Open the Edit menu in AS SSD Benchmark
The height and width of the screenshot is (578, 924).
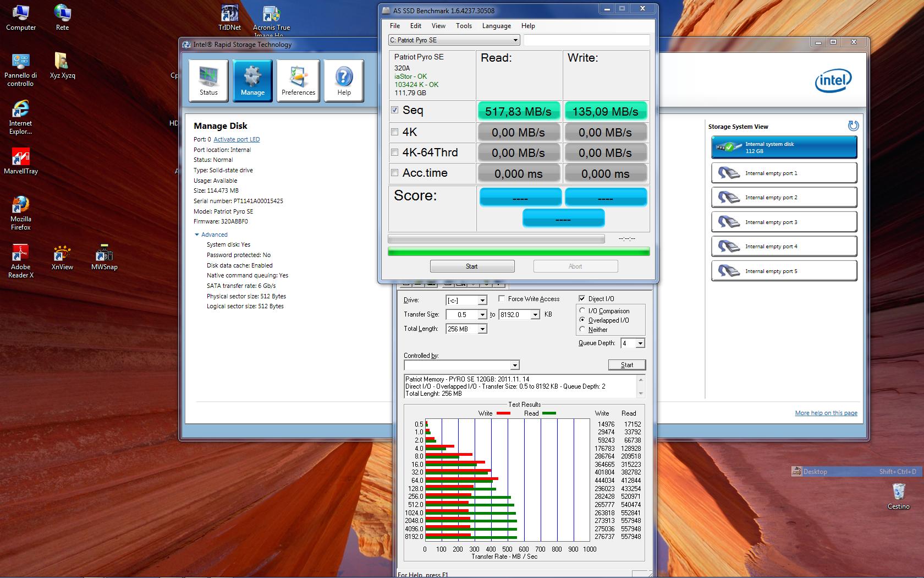point(416,26)
